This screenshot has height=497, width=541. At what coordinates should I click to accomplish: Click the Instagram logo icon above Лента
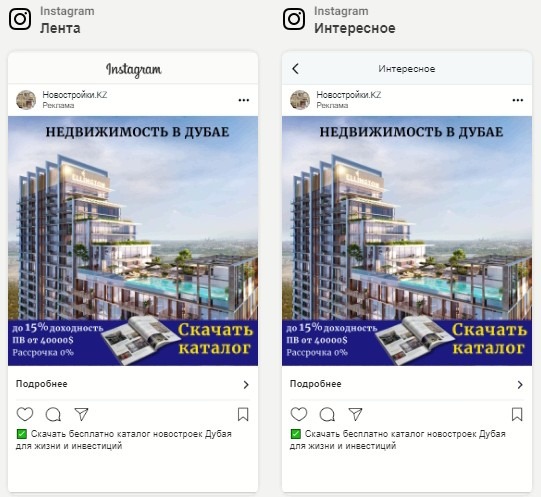tap(20, 19)
